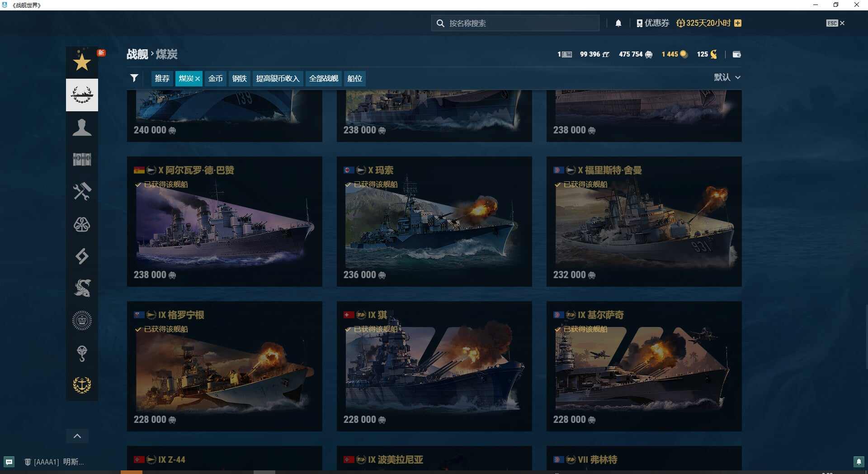
Task: Switch to the 全部战舰 tab
Action: [x=323, y=78]
